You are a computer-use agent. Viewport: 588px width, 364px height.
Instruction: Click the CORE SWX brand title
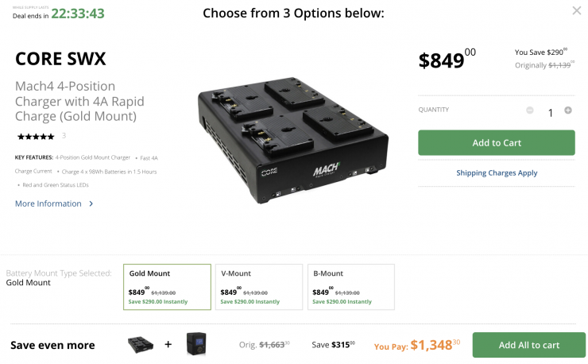click(60, 59)
